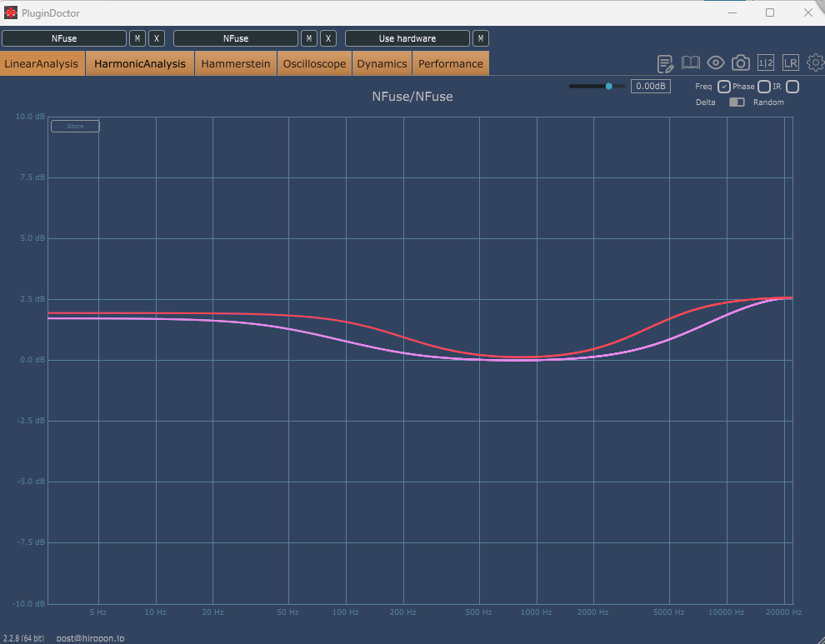Mute the first NFuse plugin slot

pos(137,38)
